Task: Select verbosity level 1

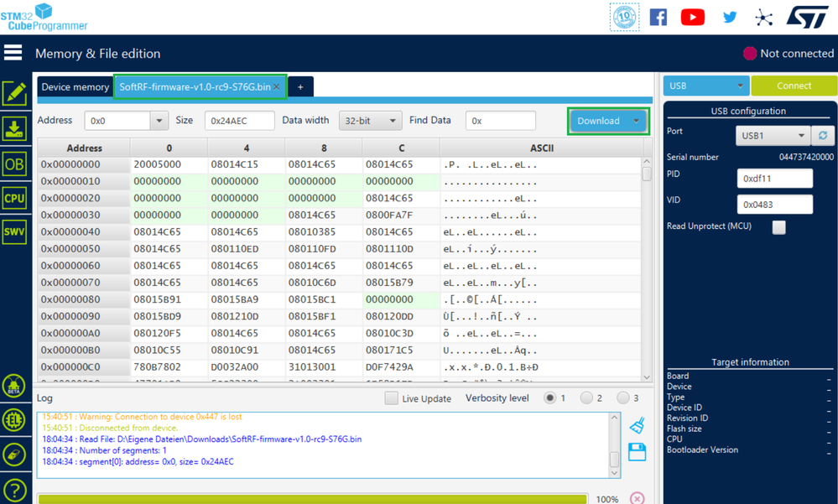Action: tap(549, 398)
